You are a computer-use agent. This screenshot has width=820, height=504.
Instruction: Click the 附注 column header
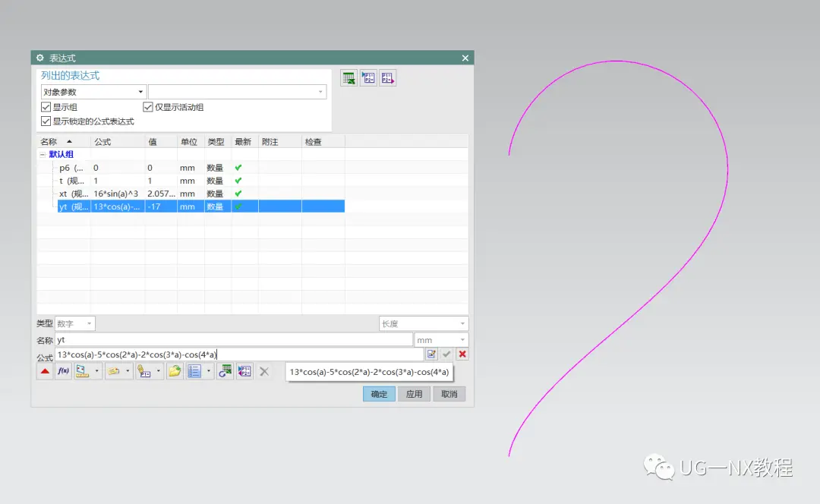point(280,142)
